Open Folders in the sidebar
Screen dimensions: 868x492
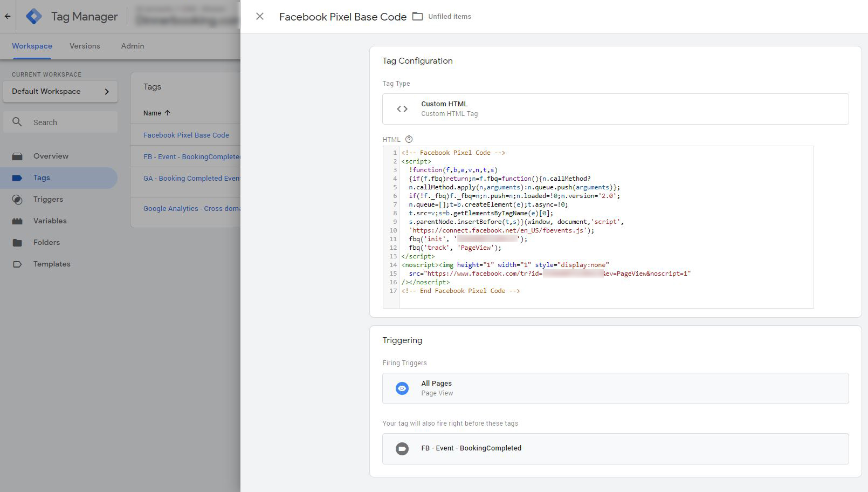pyautogui.click(x=46, y=242)
